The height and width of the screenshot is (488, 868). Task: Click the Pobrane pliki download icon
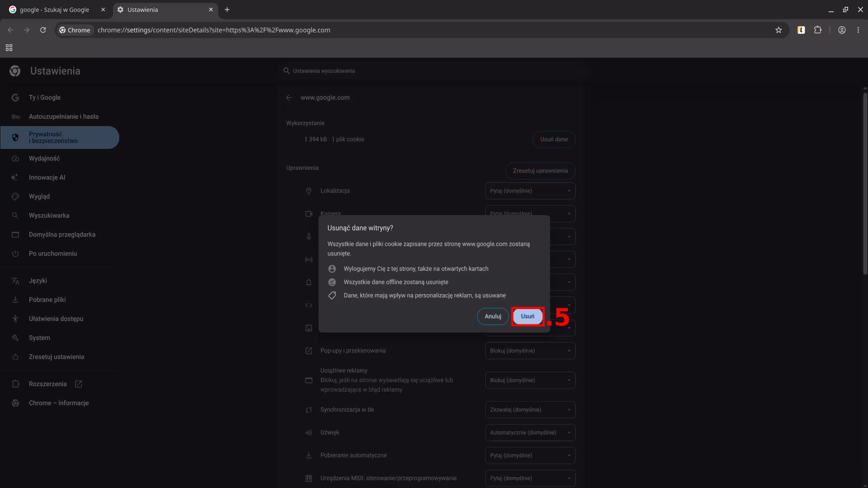[x=15, y=300]
